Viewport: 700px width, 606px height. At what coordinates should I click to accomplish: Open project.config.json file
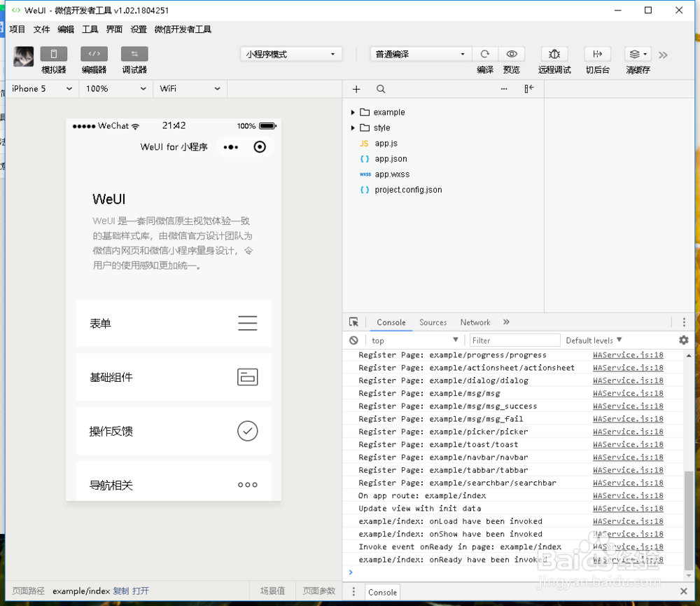point(408,189)
